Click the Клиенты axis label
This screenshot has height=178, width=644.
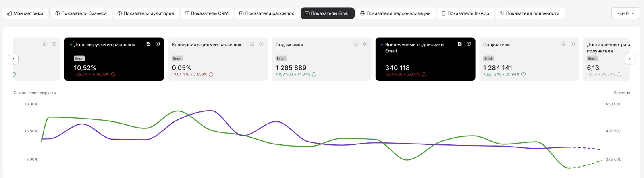(x=621, y=93)
